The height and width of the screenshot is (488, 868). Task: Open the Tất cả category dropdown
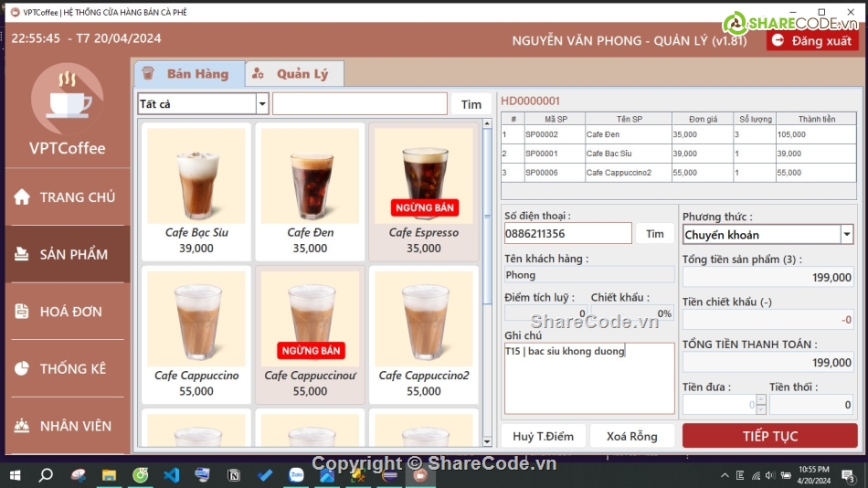point(262,103)
